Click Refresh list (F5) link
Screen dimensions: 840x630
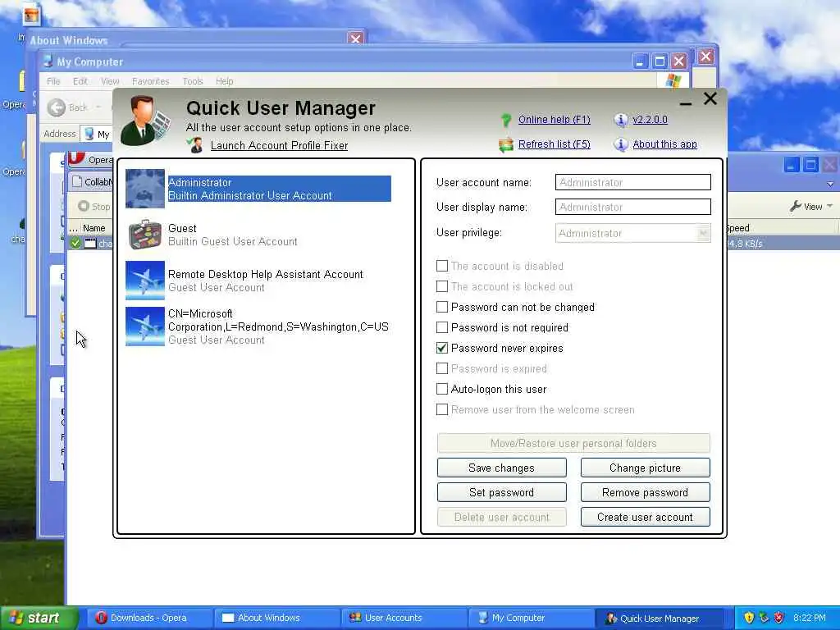click(x=555, y=144)
